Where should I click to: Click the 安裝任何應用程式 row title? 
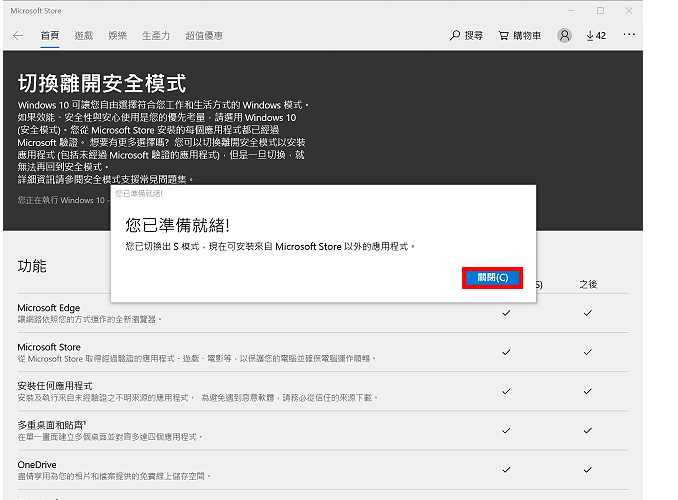(55, 386)
